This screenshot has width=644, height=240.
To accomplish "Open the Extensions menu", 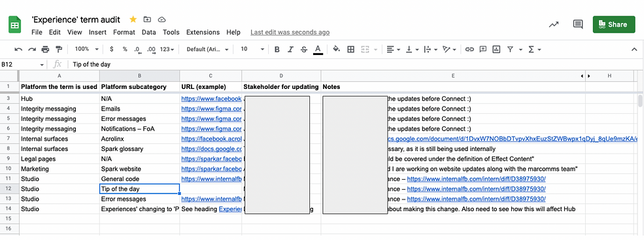I will 203,32.
